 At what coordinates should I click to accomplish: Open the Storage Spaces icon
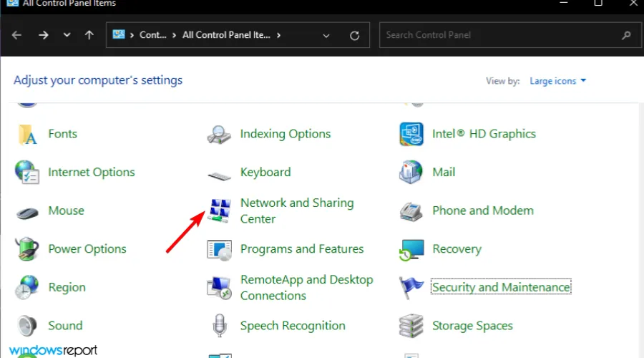[x=411, y=326]
